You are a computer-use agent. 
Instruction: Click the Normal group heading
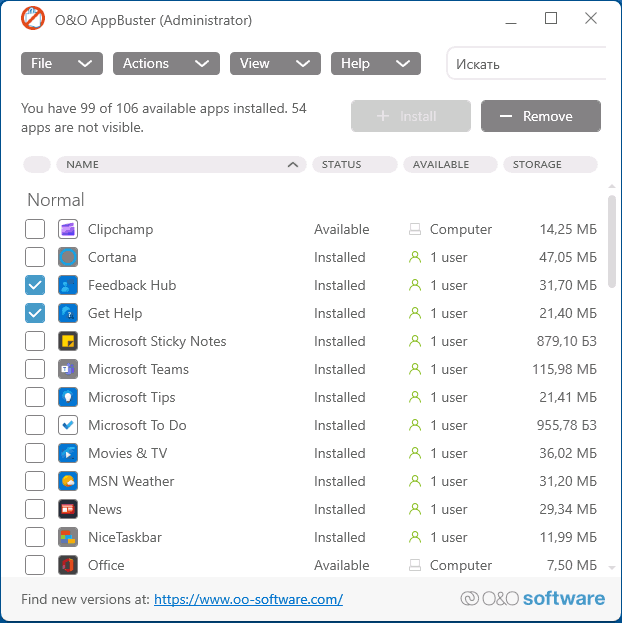pos(56,200)
